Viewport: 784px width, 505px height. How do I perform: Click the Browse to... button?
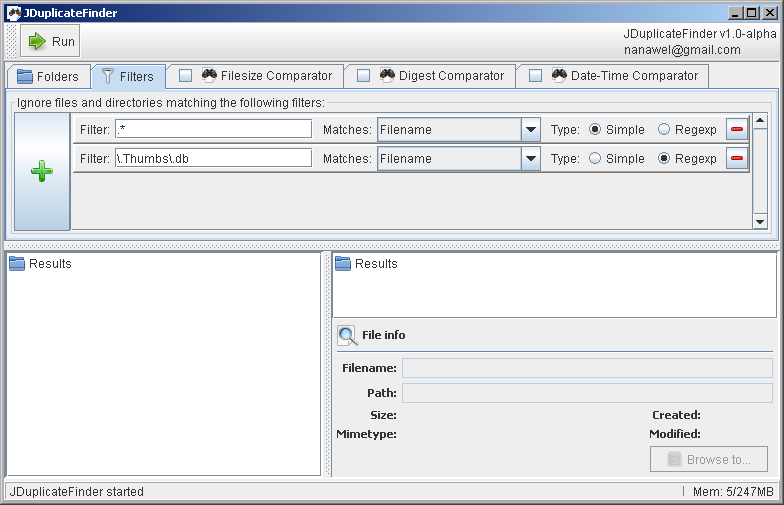coord(708,459)
